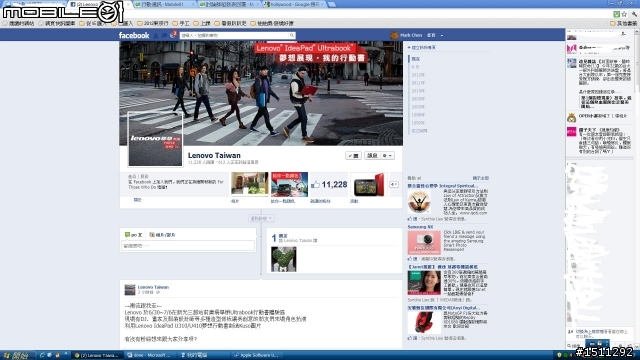Open the friend requests icon

(156, 36)
